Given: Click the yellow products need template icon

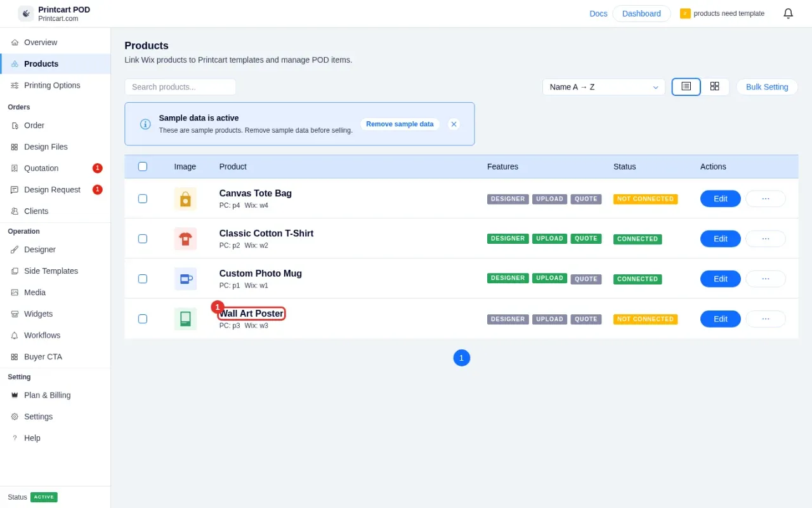Looking at the screenshot, I should point(685,13).
